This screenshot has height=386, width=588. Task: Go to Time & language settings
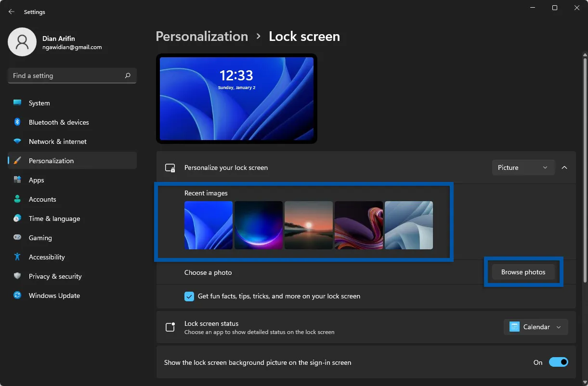54,219
